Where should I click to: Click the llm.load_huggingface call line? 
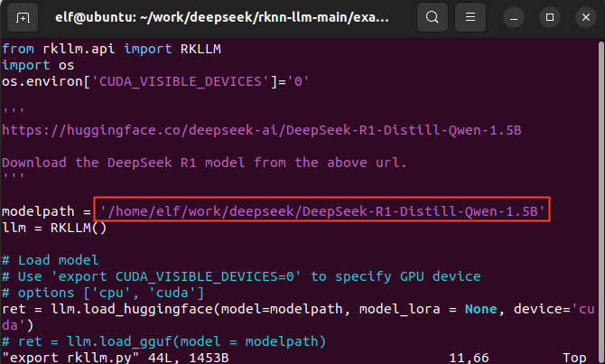[271, 309]
